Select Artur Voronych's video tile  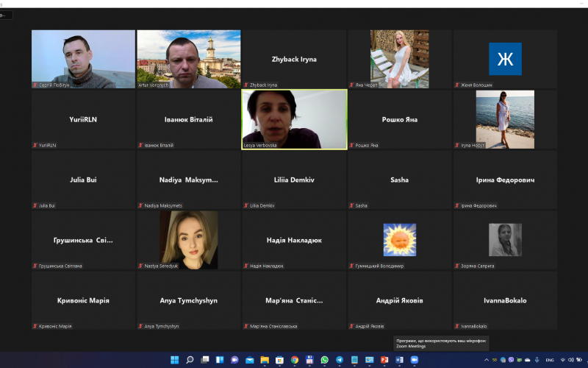point(189,59)
